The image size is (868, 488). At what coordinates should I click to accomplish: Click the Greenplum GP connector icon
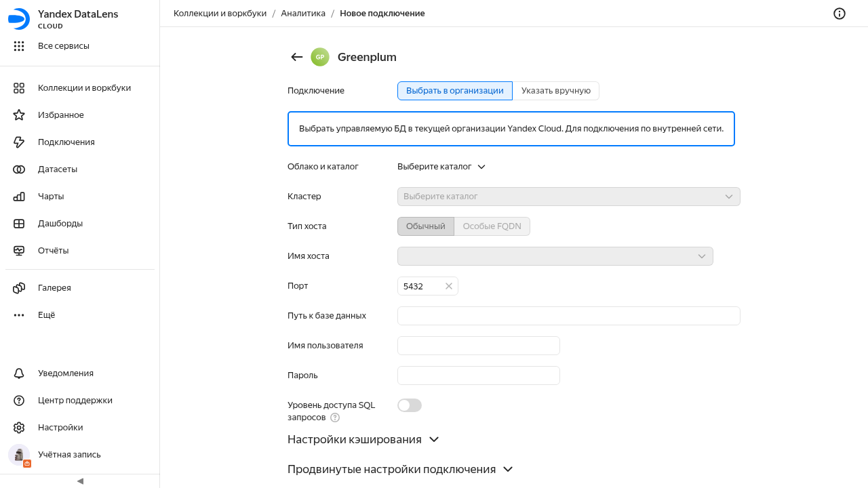[320, 57]
